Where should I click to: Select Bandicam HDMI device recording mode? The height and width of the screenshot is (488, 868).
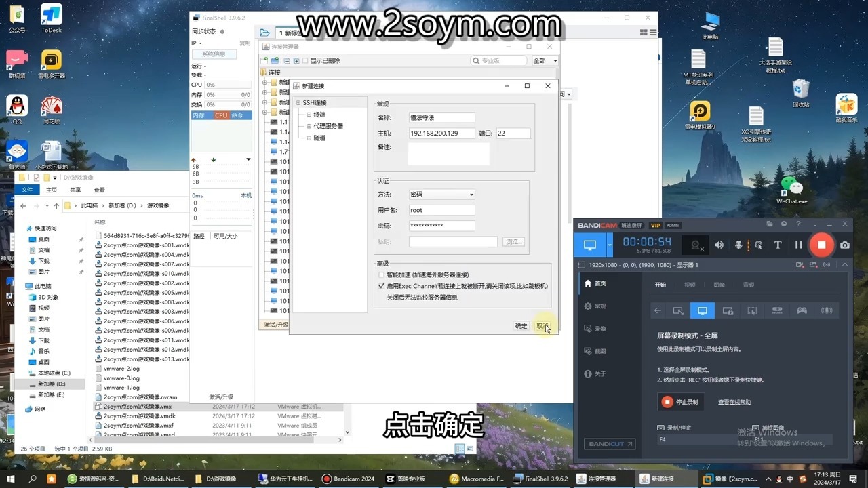click(x=777, y=310)
